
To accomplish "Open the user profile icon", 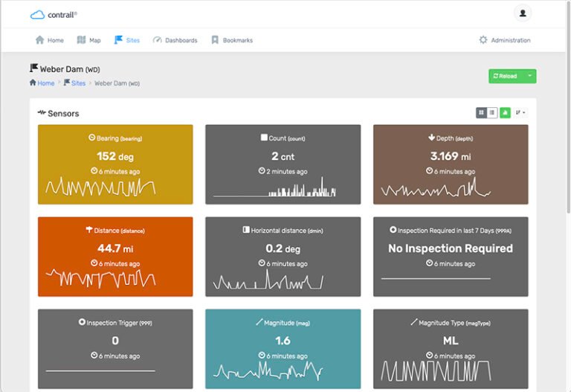I will coord(523,13).
